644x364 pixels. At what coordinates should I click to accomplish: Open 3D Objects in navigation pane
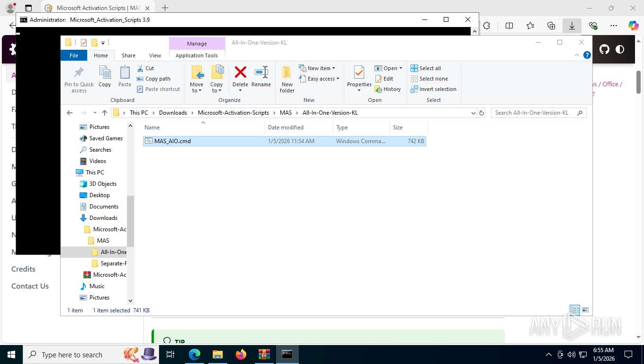tap(98, 184)
